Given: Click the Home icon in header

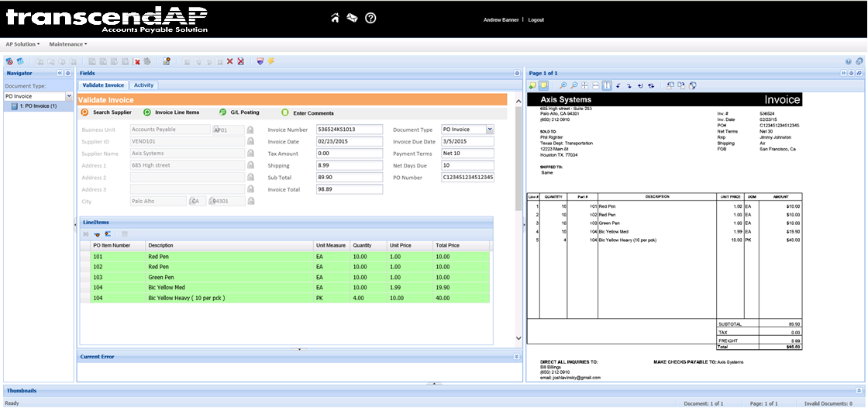Looking at the screenshot, I should [335, 18].
